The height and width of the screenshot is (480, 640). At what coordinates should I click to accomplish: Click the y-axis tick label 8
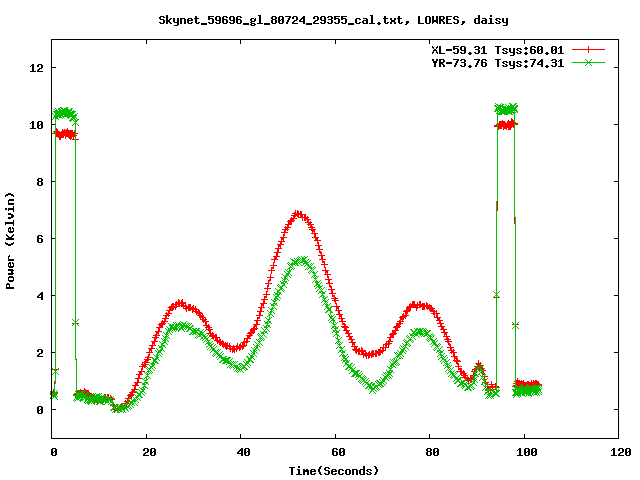coord(40,182)
